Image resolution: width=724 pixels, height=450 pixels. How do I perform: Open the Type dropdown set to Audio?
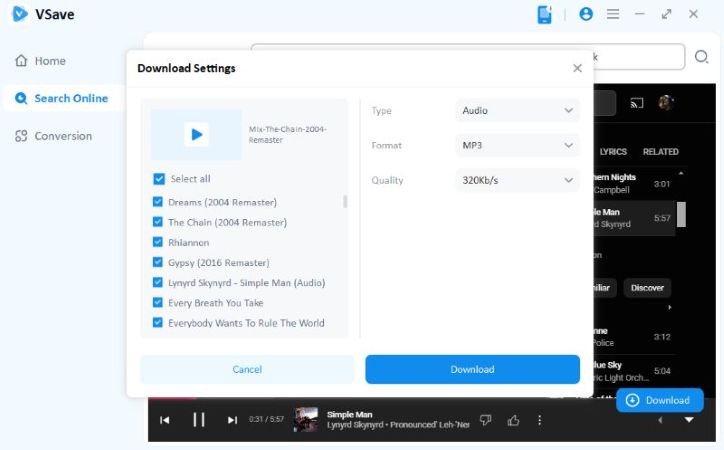518,110
